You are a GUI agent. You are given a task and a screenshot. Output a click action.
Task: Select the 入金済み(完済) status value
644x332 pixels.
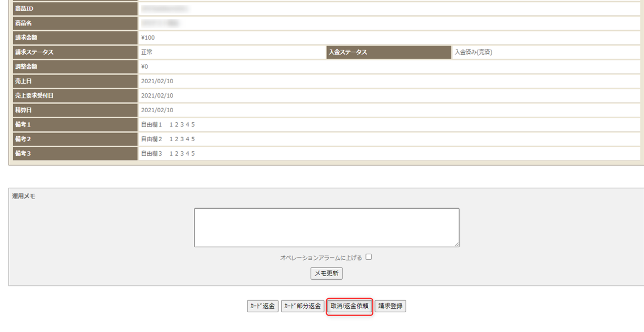pos(473,52)
